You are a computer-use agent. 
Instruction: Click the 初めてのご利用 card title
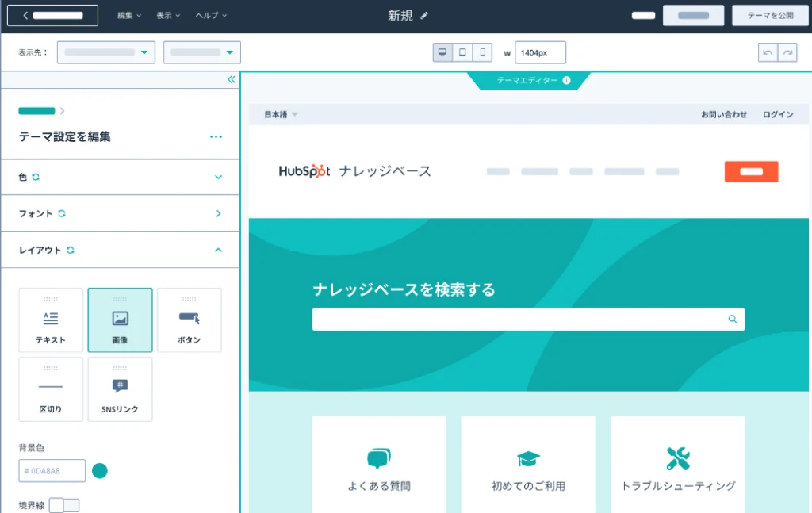pos(528,486)
